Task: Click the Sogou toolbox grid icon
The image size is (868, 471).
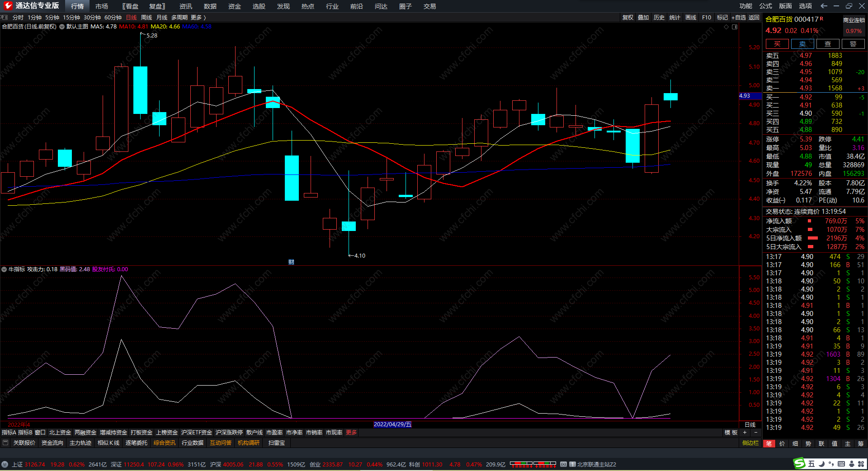Action: click(x=861, y=464)
